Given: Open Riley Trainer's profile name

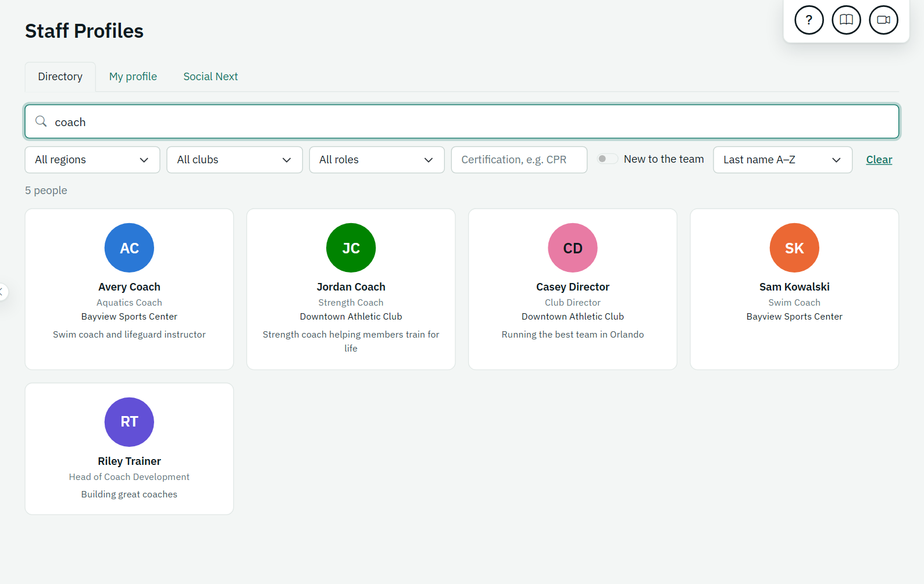Looking at the screenshot, I should pos(129,461).
